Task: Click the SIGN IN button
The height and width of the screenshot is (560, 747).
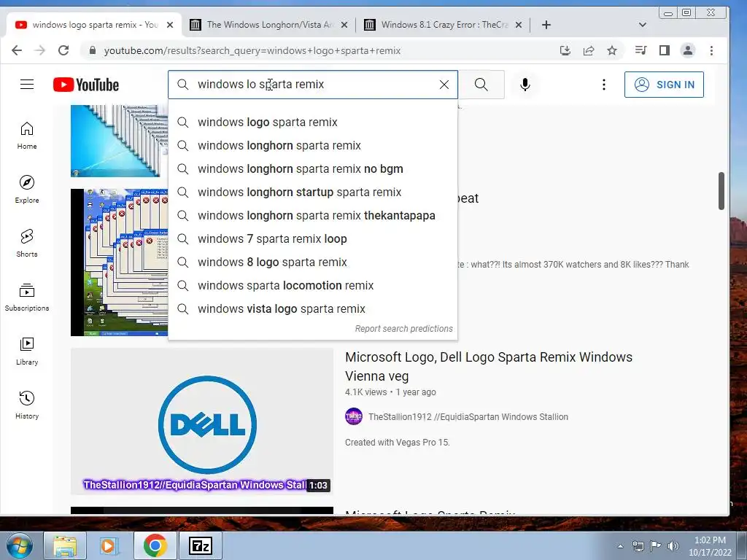Action: tap(664, 85)
